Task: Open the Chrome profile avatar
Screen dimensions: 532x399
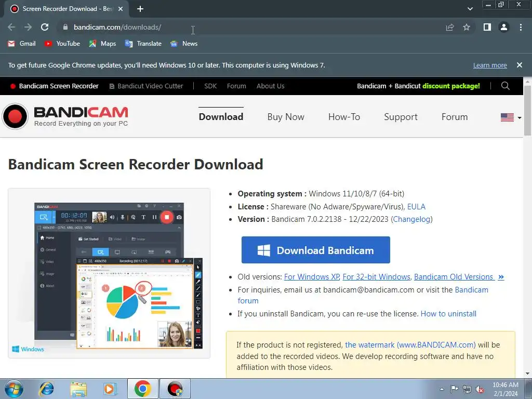Action: tap(504, 27)
